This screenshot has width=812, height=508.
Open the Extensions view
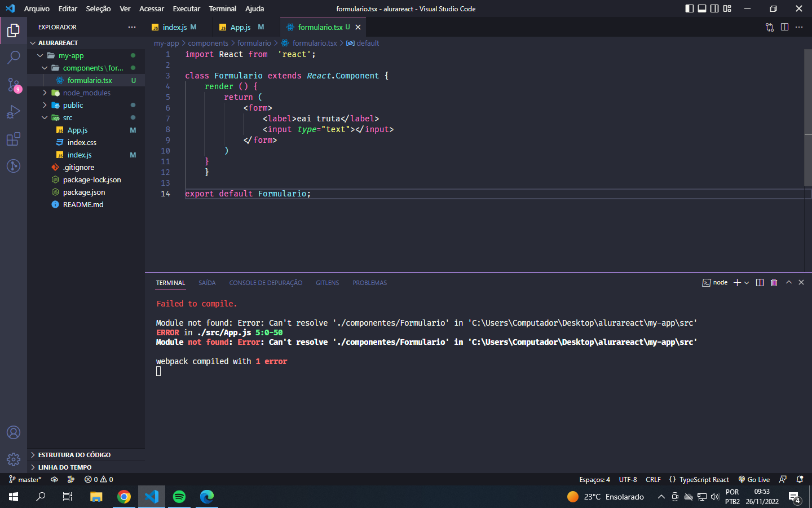coord(14,139)
